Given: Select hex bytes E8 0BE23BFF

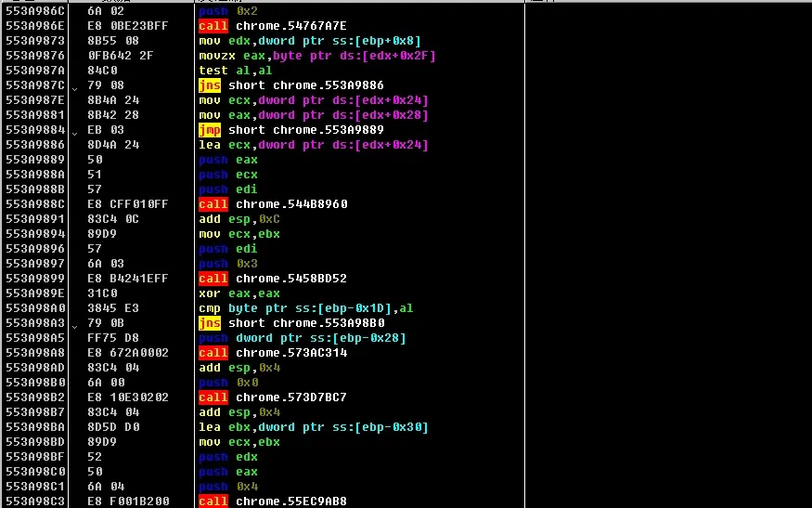Looking at the screenshot, I should (x=128, y=26).
